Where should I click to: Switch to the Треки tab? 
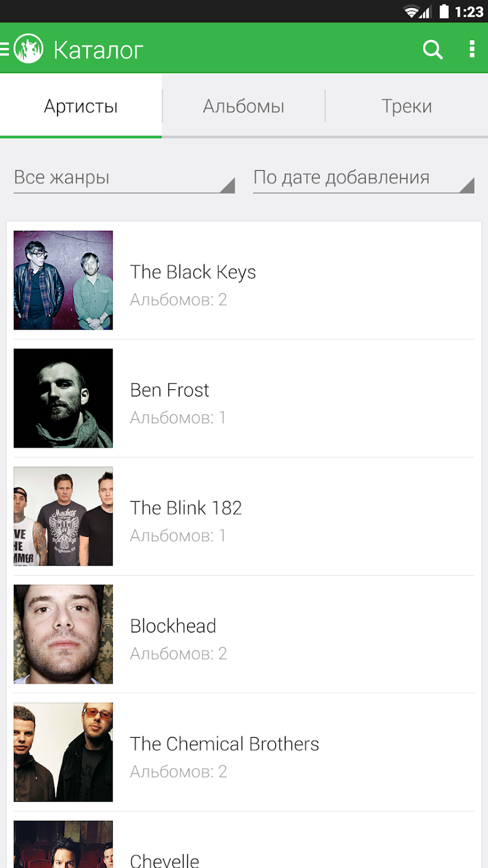pos(407,106)
